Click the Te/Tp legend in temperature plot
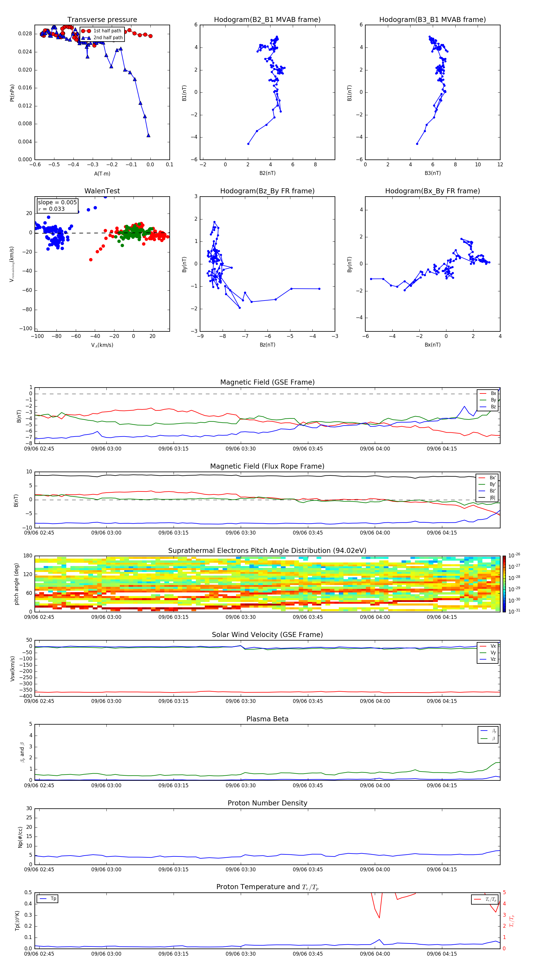This screenshot has height=980, width=535. click(485, 900)
